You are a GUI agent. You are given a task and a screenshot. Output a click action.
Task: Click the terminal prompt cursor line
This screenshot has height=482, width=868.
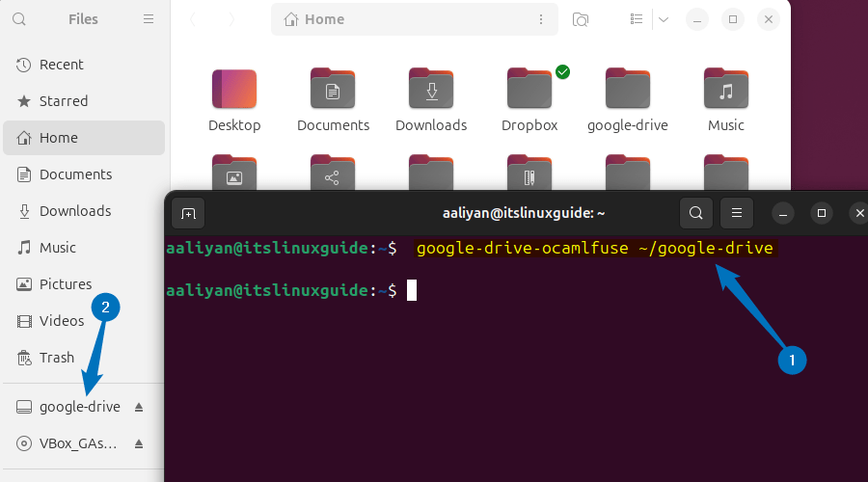click(x=291, y=290)
